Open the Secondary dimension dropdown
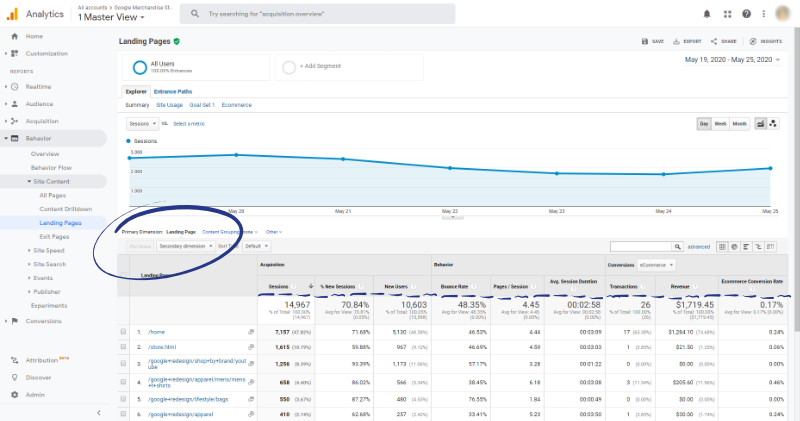The width and height of the screenshot is (800, 421). coord(186,246)
